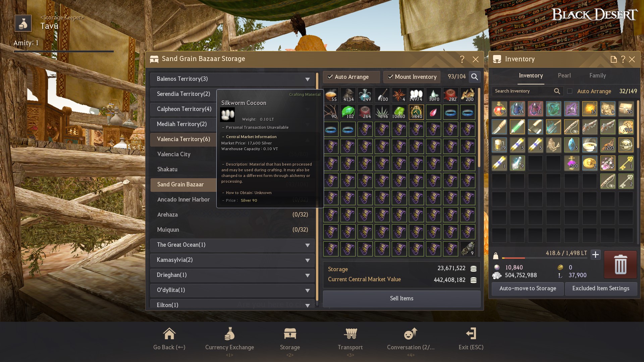
Task: Click the inventory window help question mark
Action: 623,59
